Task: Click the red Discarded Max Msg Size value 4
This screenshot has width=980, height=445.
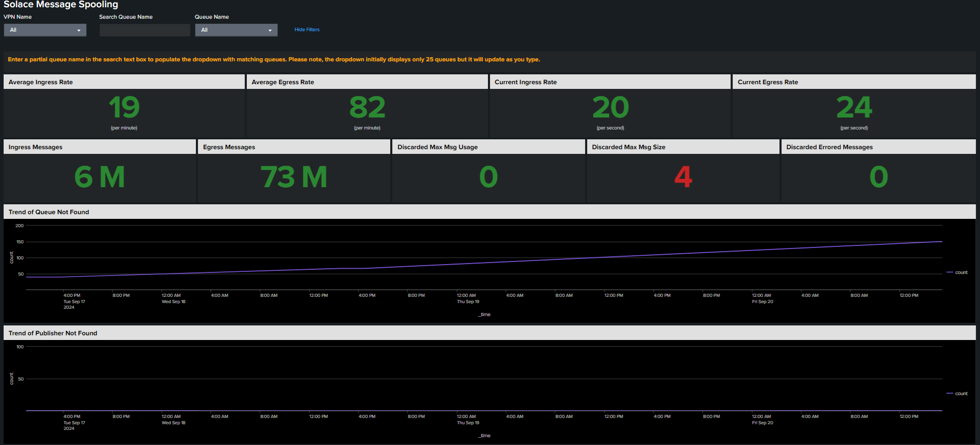Action: click(683, 177)
